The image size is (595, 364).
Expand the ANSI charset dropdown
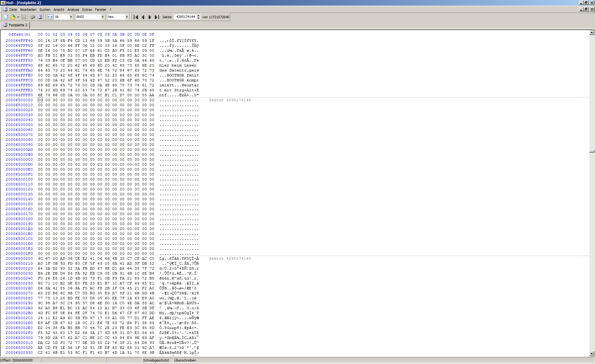103,17
